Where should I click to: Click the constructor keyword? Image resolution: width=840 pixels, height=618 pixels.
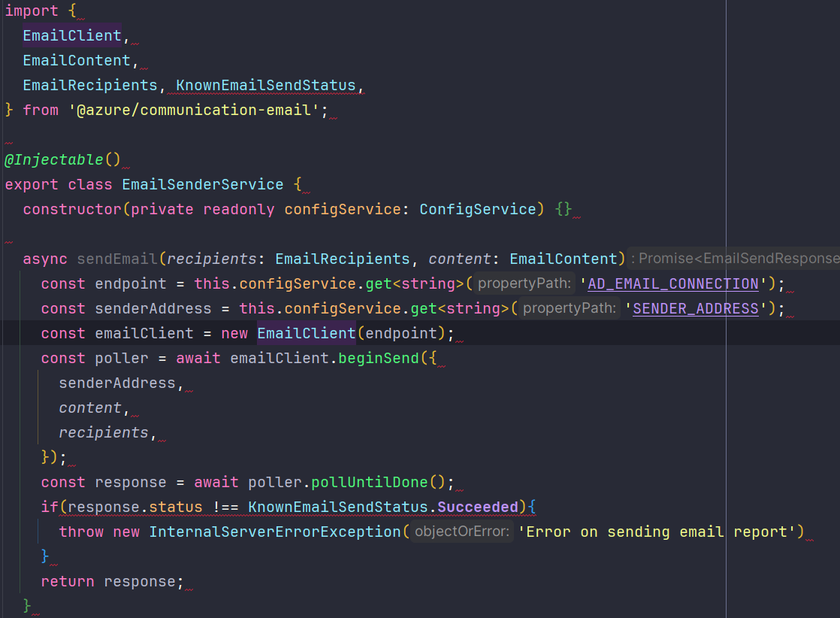[72, 209]
